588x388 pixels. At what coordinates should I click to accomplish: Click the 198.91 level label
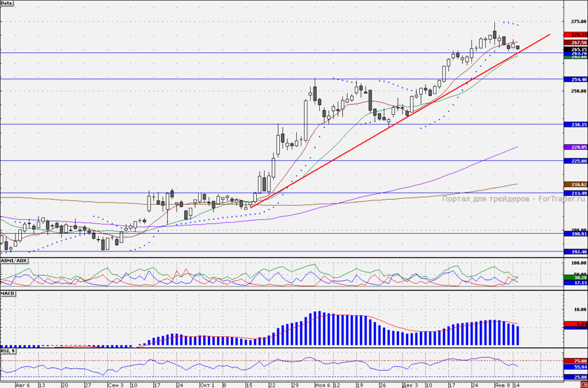575,234
